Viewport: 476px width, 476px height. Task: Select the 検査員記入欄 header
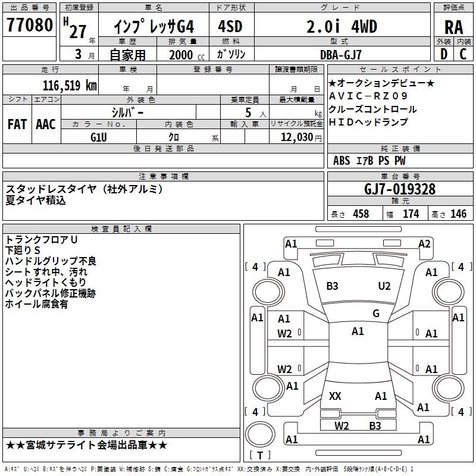pos(121,229)
